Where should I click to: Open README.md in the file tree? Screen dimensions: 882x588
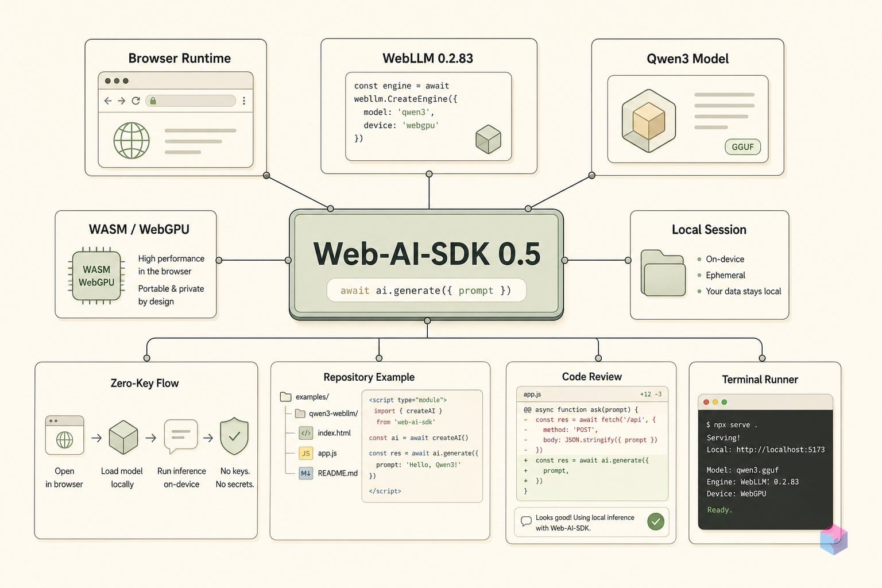(x=328, y=473)
